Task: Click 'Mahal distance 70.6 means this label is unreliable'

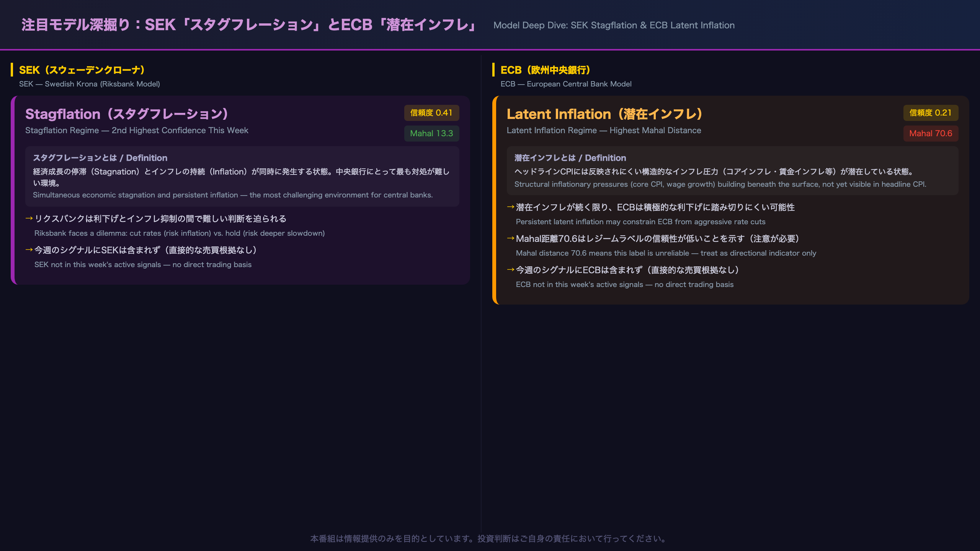Action: [666, 253]
